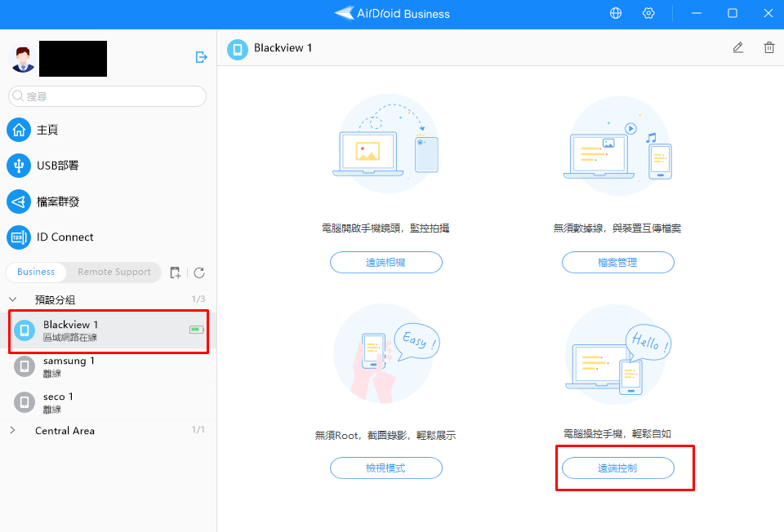The image size is (784, 532).
Task: Click the 1/3 device count
Action: 198,299
